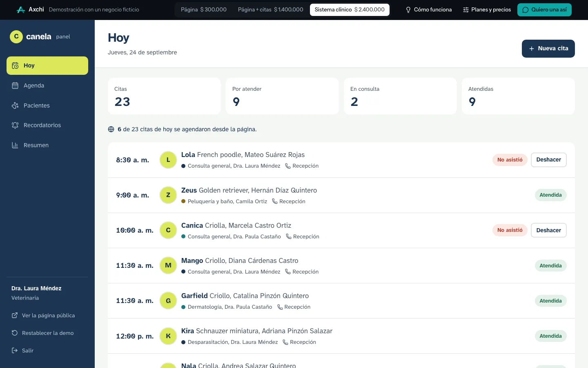
Task: Click the canela circular logo badge
Action: [16, 37]
